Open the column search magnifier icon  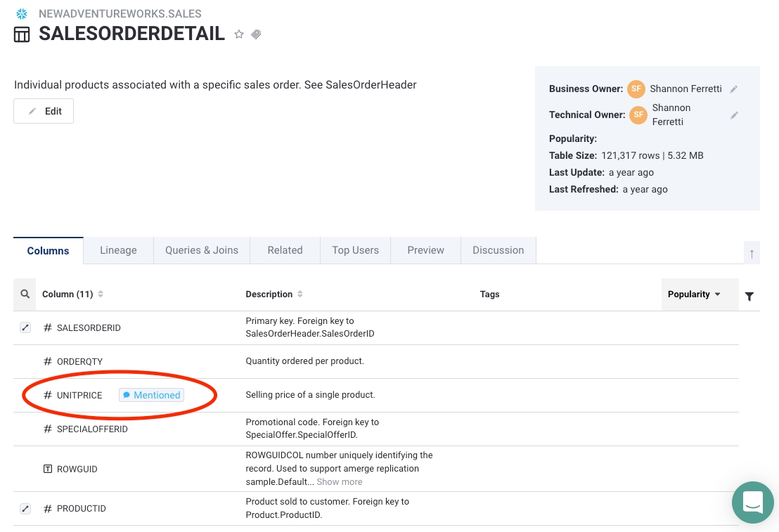[x=25, y=294]
